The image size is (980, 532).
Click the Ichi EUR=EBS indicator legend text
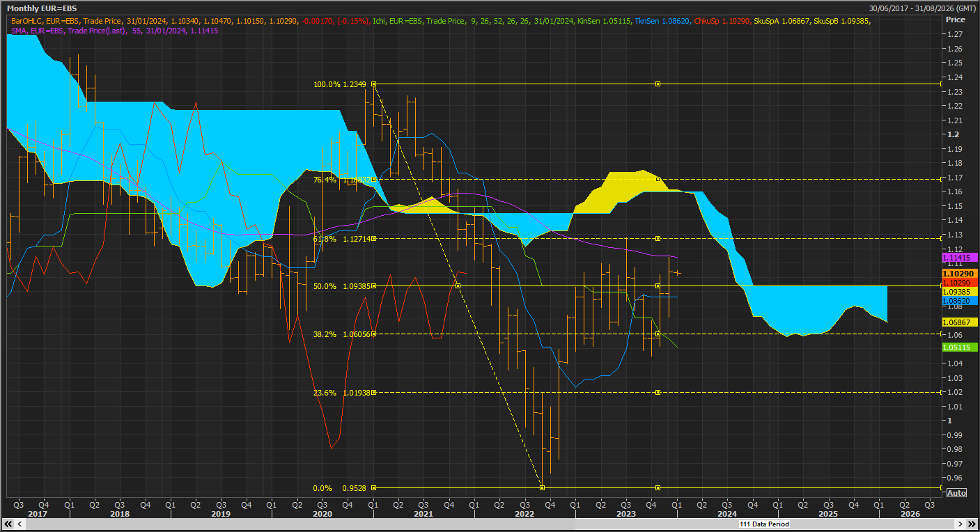click(x=474, y=22)
